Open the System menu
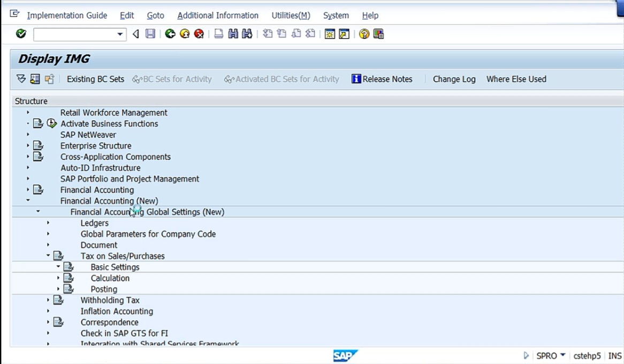The width and height of the screenshot is (624, 364). [336, 16]
